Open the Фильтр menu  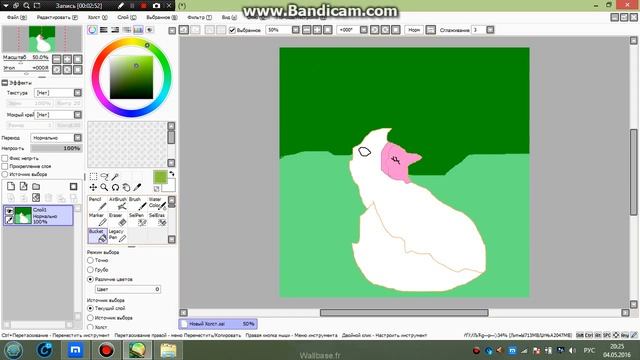[x=199, y=18]
